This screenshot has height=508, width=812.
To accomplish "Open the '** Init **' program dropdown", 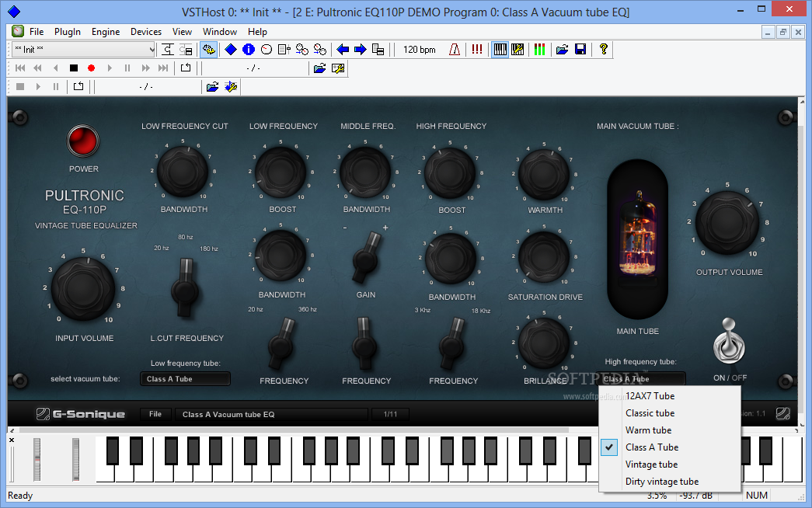I will 83,50.
